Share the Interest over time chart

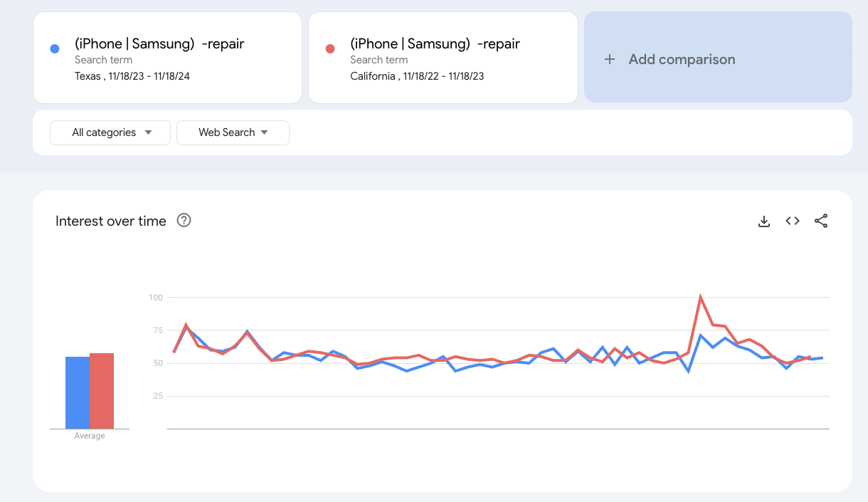821,221
